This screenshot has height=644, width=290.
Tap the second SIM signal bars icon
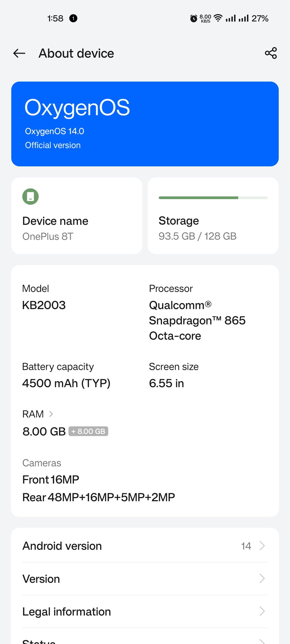pos(244,18)
